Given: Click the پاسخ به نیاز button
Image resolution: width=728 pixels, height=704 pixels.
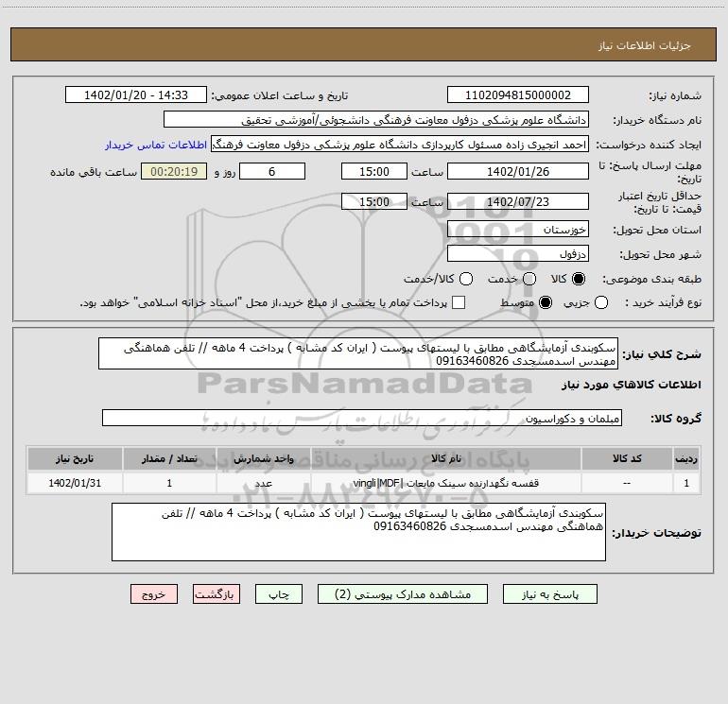Looking at the screenshot, I should pos(549,594).
